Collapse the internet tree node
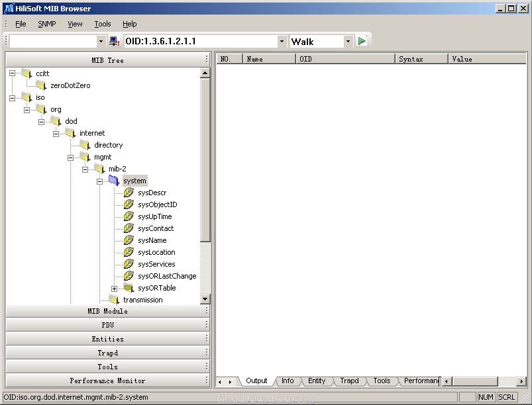Image resolution: width=532 pixels, height=405 pixels. 56,134
